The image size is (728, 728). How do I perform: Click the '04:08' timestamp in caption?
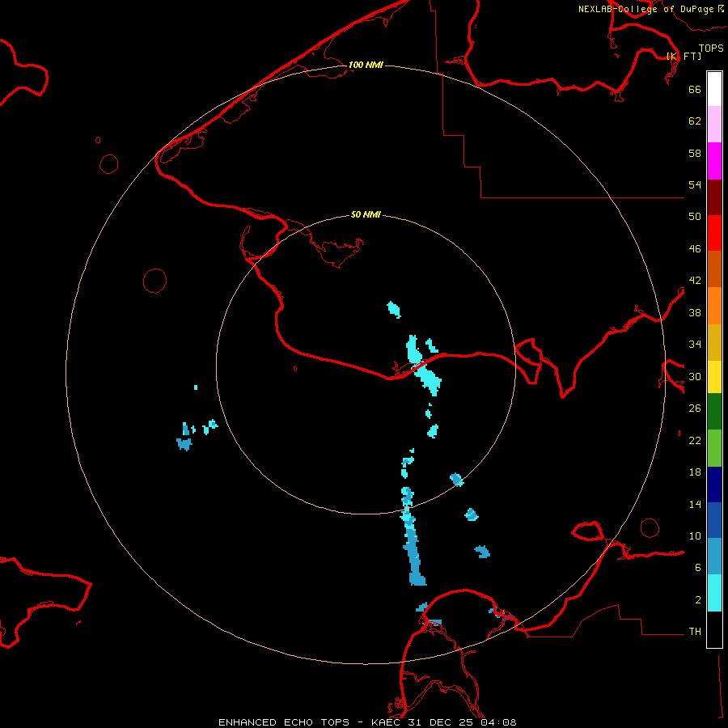[x=498, y=722]
